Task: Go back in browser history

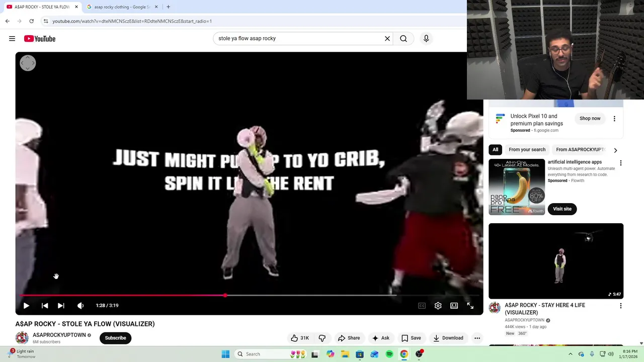Action: pyautogui.click(x=7, y=21)
